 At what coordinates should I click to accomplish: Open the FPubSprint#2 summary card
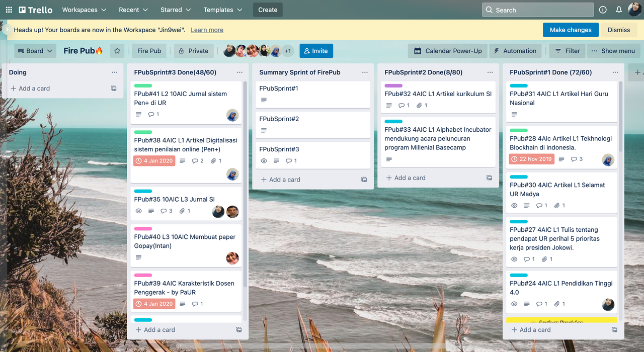click(313, 125)
